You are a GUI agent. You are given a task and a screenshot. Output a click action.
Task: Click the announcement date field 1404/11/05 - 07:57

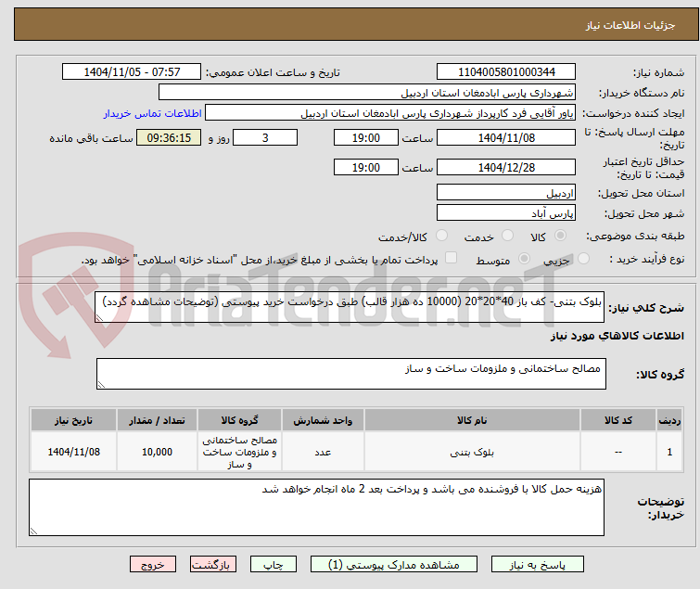pos(132,72)
